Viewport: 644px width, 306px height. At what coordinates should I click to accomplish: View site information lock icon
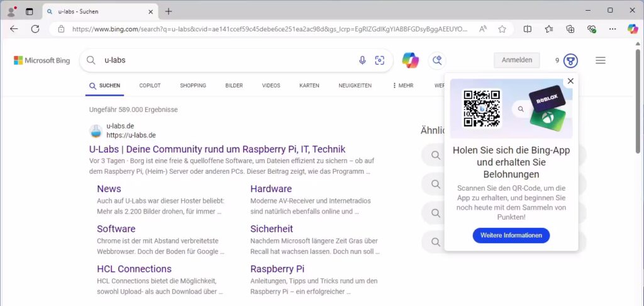point(61,29)
